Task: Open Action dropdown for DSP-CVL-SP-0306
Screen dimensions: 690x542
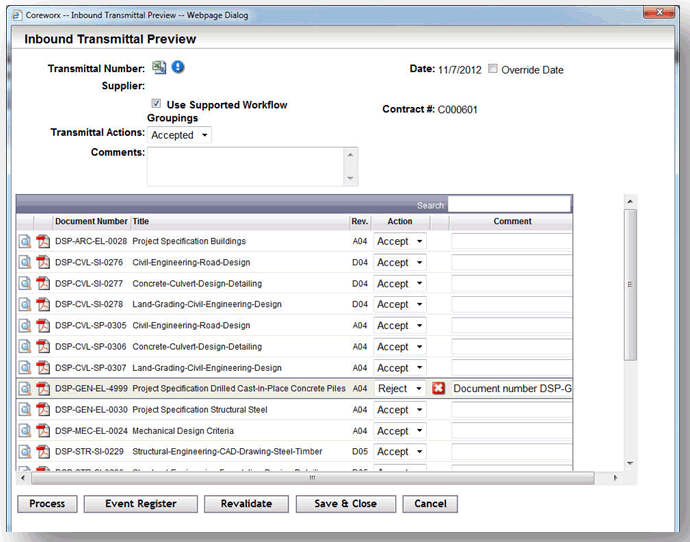Action: (400, 346)
